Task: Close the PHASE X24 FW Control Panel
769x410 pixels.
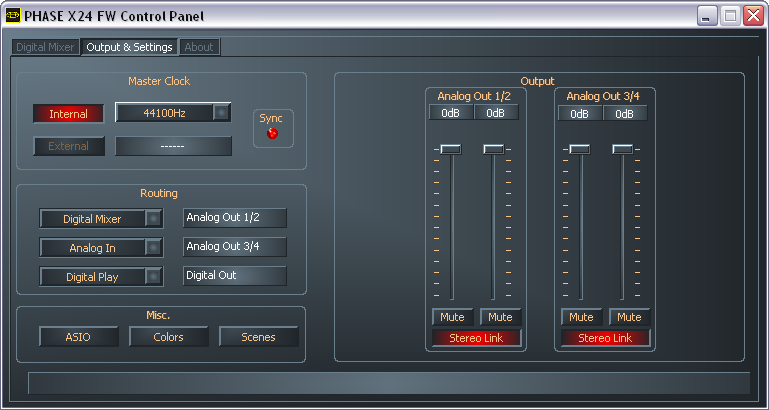Action: (x=753, y=16)
